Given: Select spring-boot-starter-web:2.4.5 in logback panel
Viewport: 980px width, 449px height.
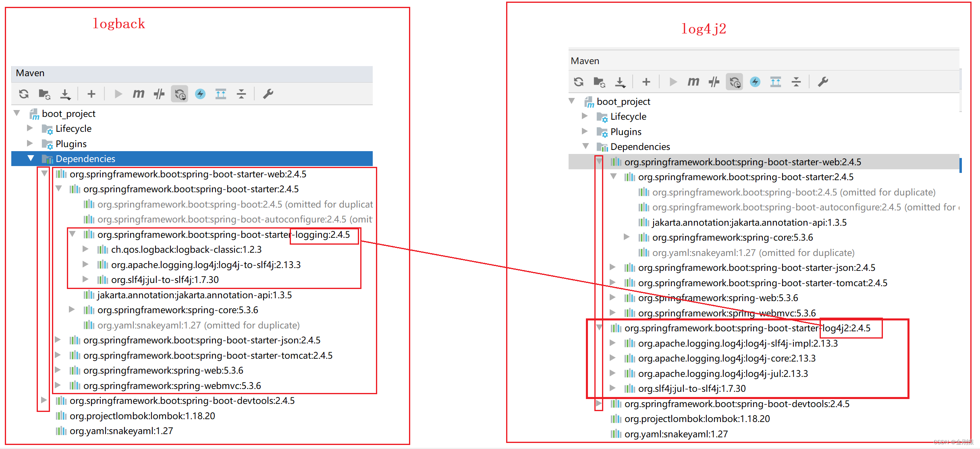Looking at the screenshot, I should tap(188, 174).
